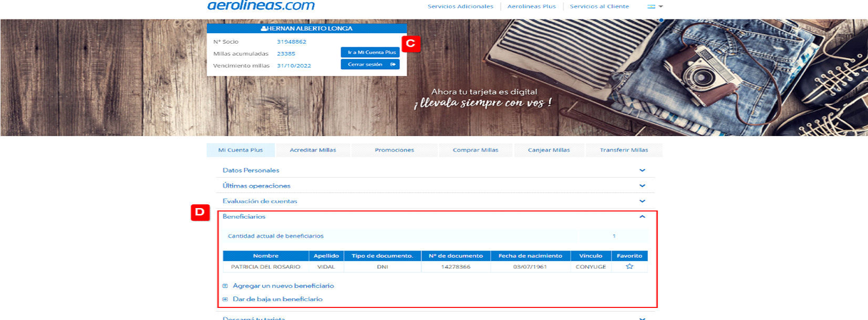Go to the Comprar Millas tab

tap(475, 150)
